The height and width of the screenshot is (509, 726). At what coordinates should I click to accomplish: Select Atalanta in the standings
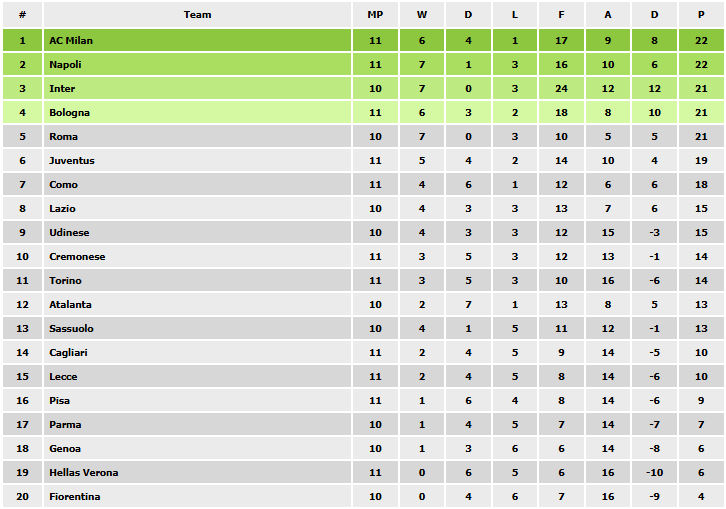click(x=70, y=305)
